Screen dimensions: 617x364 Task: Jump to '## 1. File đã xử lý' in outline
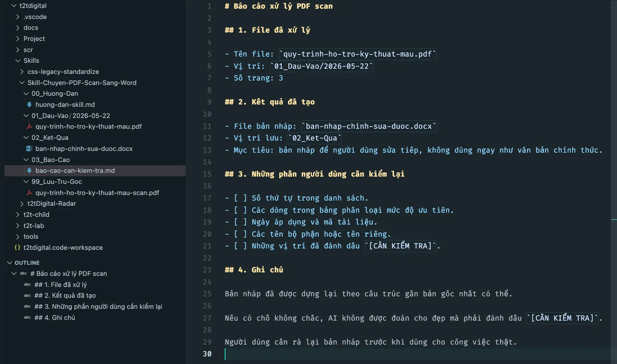click(60, 285)
